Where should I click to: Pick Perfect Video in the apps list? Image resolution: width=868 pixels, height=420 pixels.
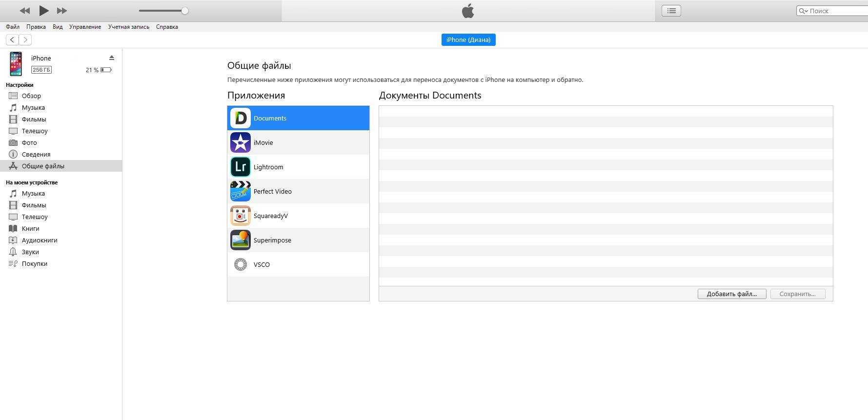pyautogui.click(x=272, y=191)
